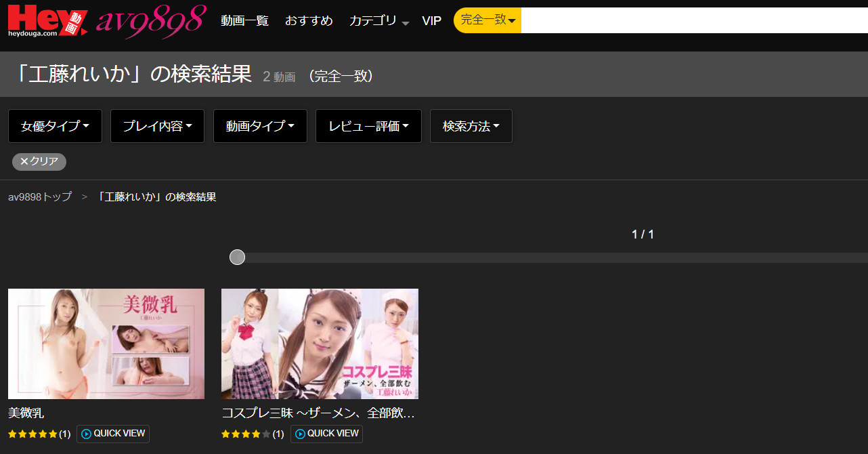Open the レビュー評価 filter dropdown

[x=368, y=125]
